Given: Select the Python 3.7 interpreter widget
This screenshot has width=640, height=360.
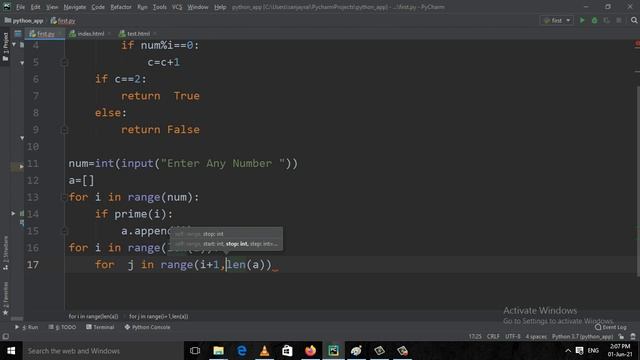Looking at the screenshot, I should click(x=582, y=337).
